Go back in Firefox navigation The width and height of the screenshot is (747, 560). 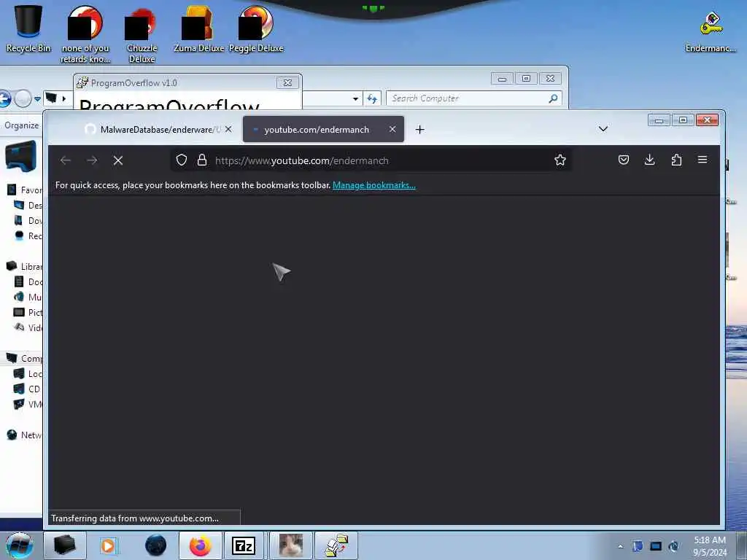[66, 160]
